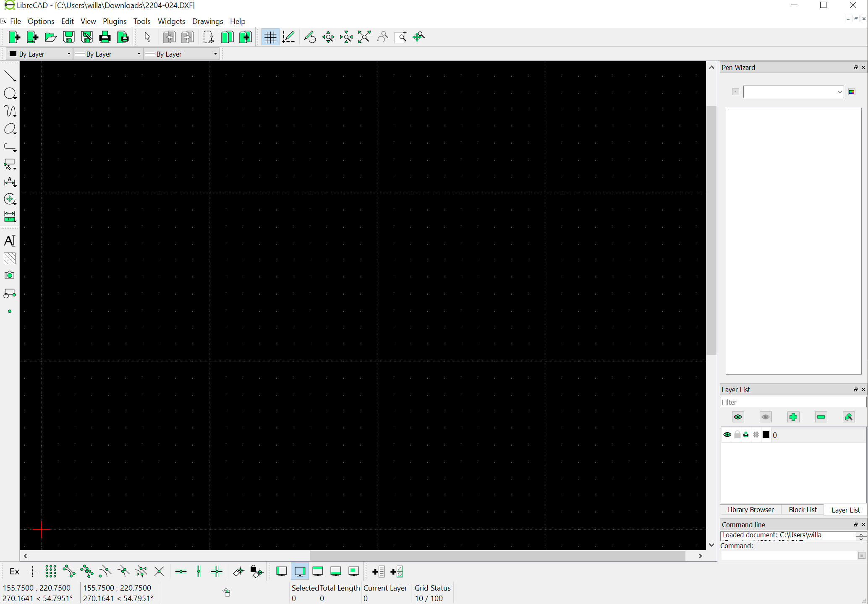Open the Select tools menu

[x=10, y=164]
